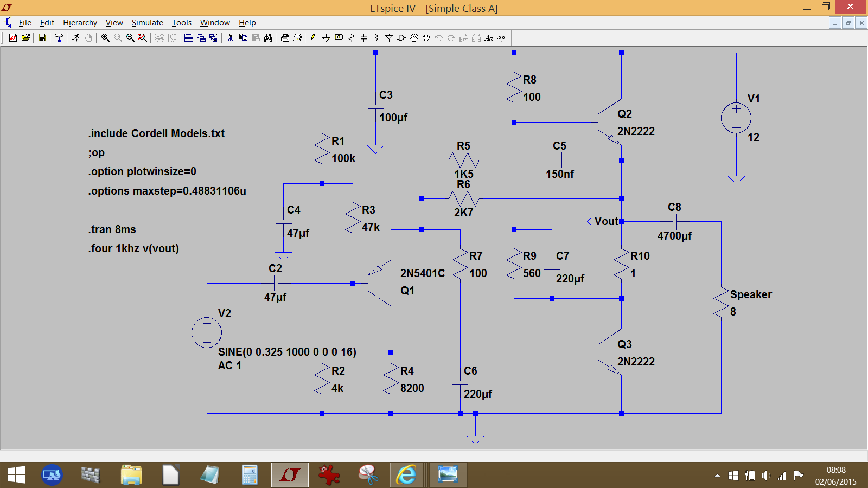The image size is (868, 488).
Task: Open Internet Explorer from the taskbar
Action: point(406,475)
